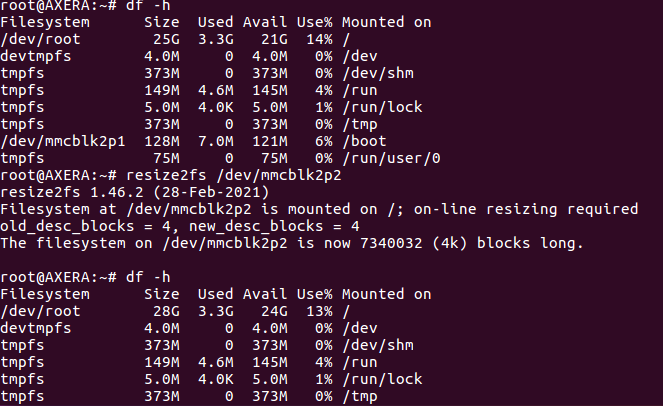The height and width of the screenshot is (406, 663).
Task: Click the 121M available value for /boot
Action: point(270,141)
